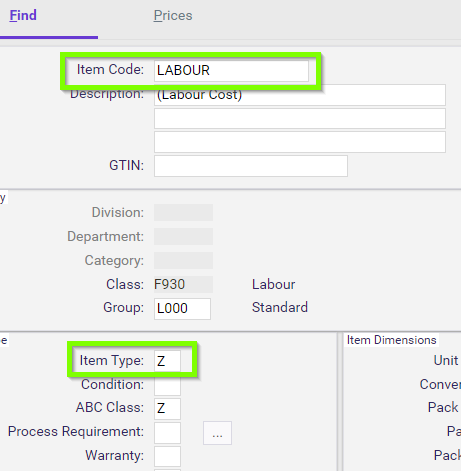The width and height of the screenshot is (461, 471).
Task: Click the Process Requirement input box
Action: (167, 433)
